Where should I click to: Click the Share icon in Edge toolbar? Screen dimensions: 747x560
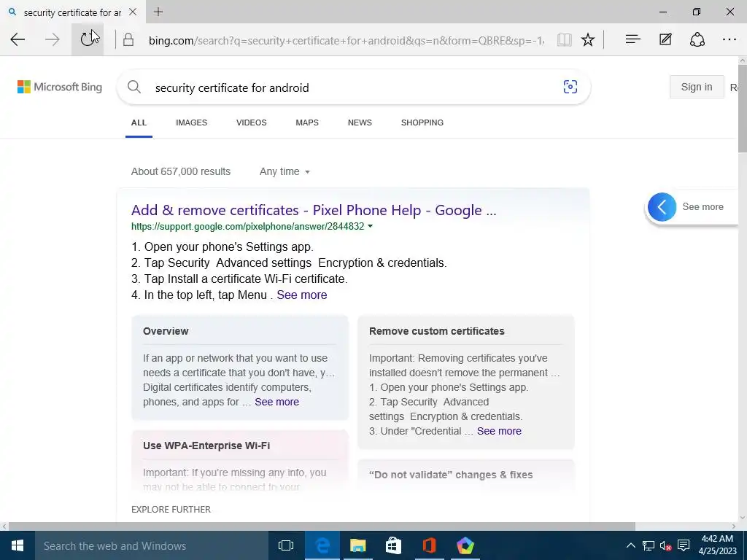click(x=697, y=39)
